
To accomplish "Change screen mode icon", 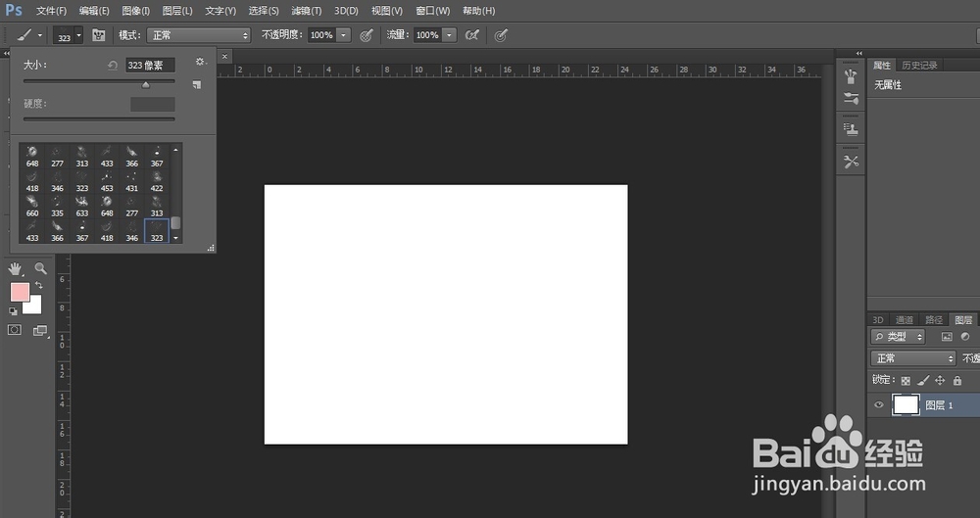I will pyautogui.click(x=40, y=330).
